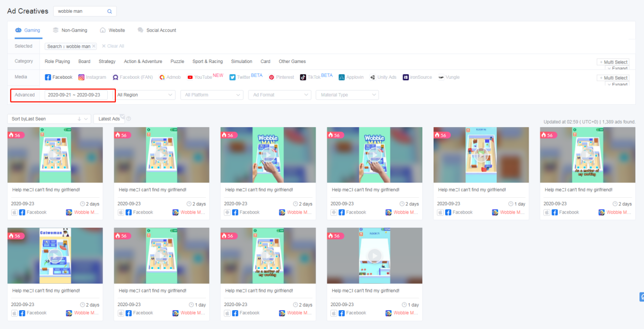
Task: Open the Ad Format dropdown
Action: click(280, 95)
